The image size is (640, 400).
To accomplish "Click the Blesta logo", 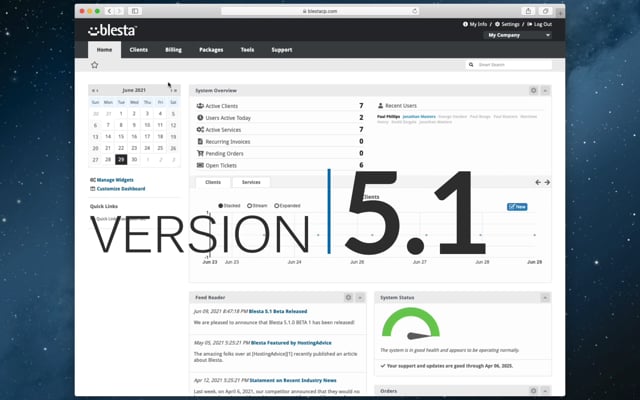I will coord(112,30).
